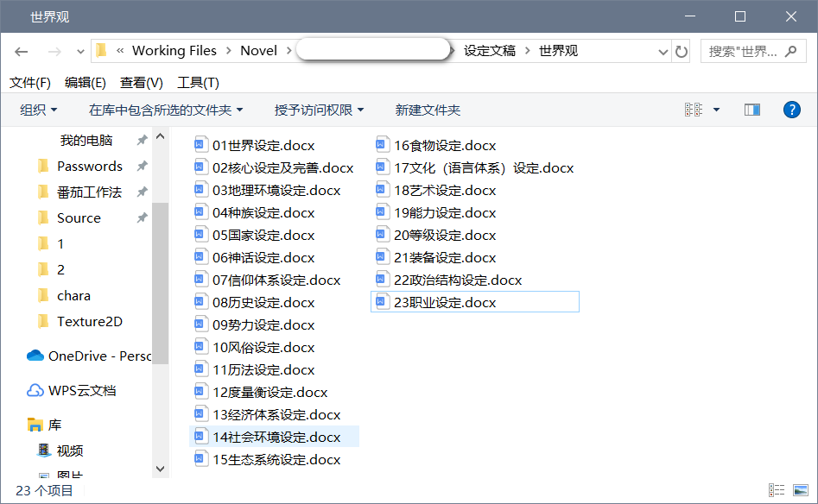Open the Texture2D folder in sidebar
This screenshot has height=504, width=818.
90,322
